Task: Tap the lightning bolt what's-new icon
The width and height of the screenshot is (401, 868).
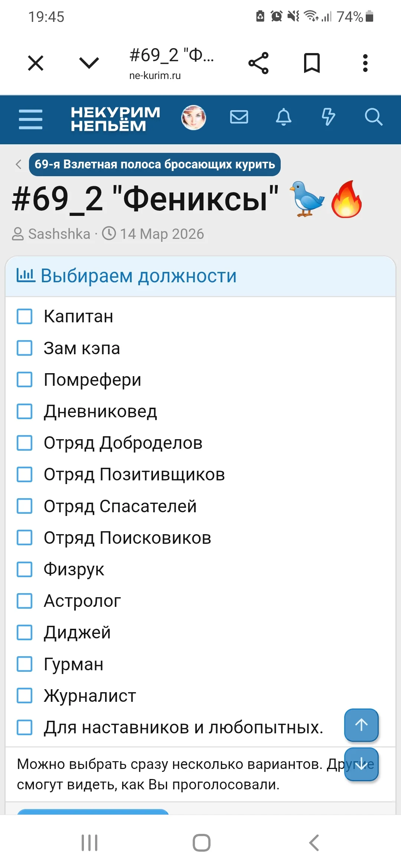Action: pos(328,118)
